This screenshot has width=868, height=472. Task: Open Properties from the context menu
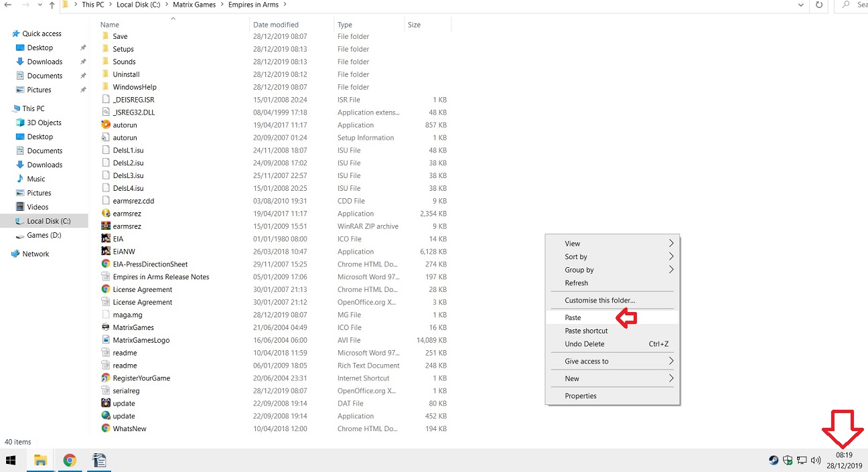pos(612,396)
